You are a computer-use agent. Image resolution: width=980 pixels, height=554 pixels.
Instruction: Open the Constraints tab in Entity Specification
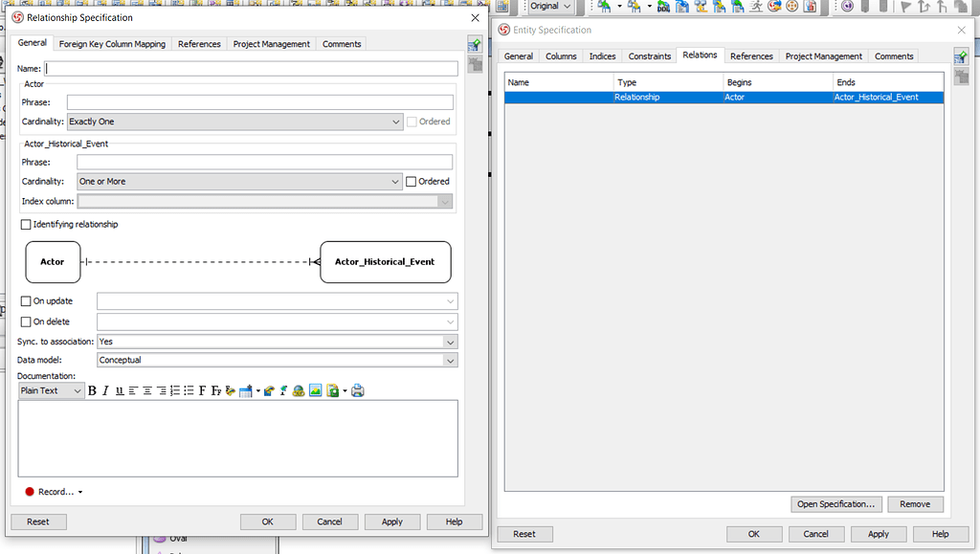[x=649, y=55]
